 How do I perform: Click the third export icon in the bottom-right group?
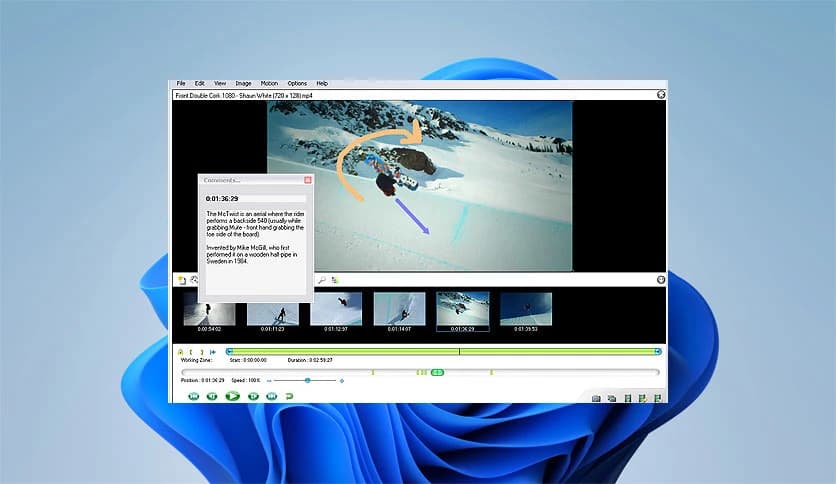(628, 398)
